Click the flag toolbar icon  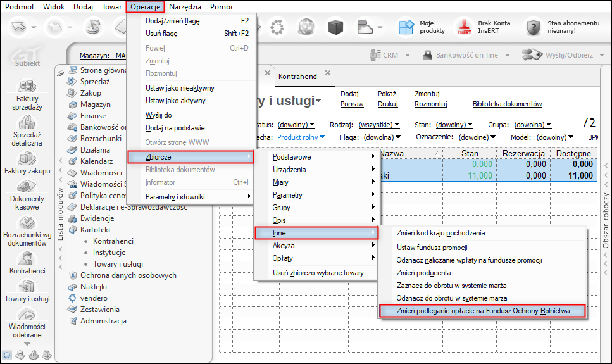92,27
